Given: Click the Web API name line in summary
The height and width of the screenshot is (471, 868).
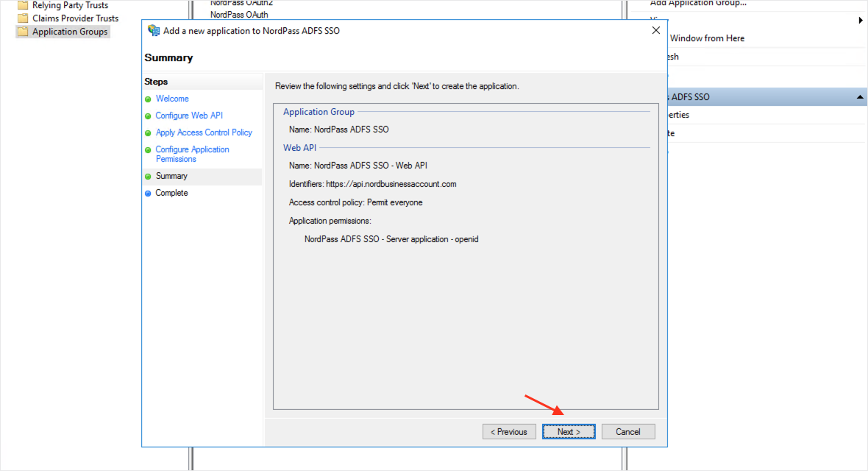Looking at the screenshot, I should 357,166.
